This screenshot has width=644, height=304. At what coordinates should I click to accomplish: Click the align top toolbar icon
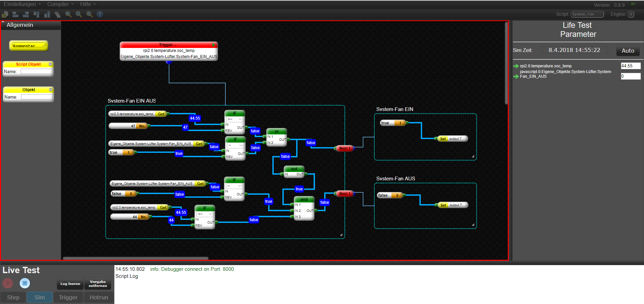click(36, 14)
